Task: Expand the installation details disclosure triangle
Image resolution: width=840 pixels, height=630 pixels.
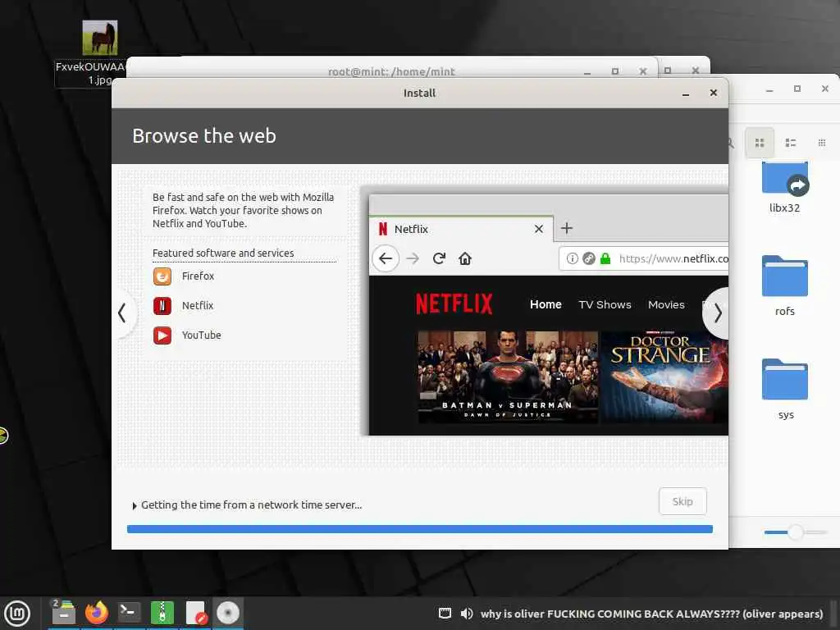Action: click(x=135, y=505)
